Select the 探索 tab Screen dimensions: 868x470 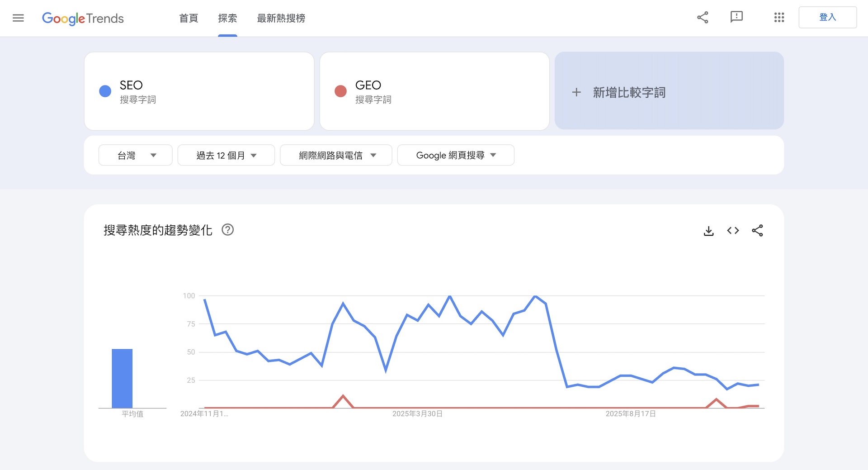pos(227,18)
